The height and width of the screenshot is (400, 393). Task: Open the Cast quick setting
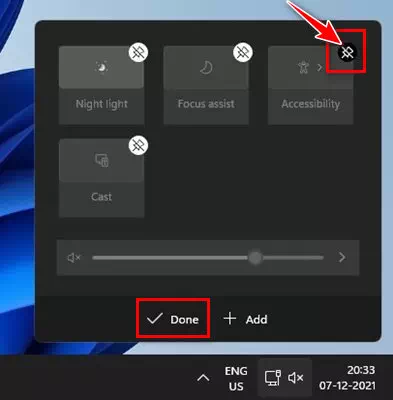tap(101, 160)
